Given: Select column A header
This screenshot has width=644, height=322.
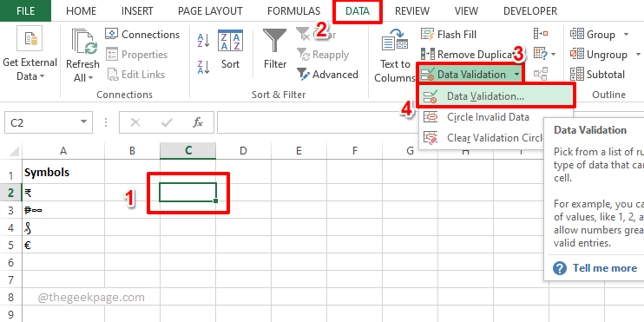Looking at the screenshot, I should (63, 151).
